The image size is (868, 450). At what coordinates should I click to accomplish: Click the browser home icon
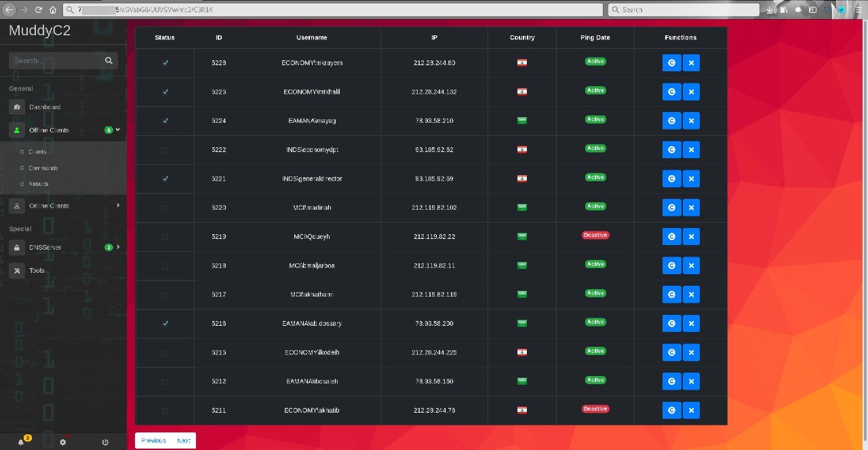tap(53, 10)
